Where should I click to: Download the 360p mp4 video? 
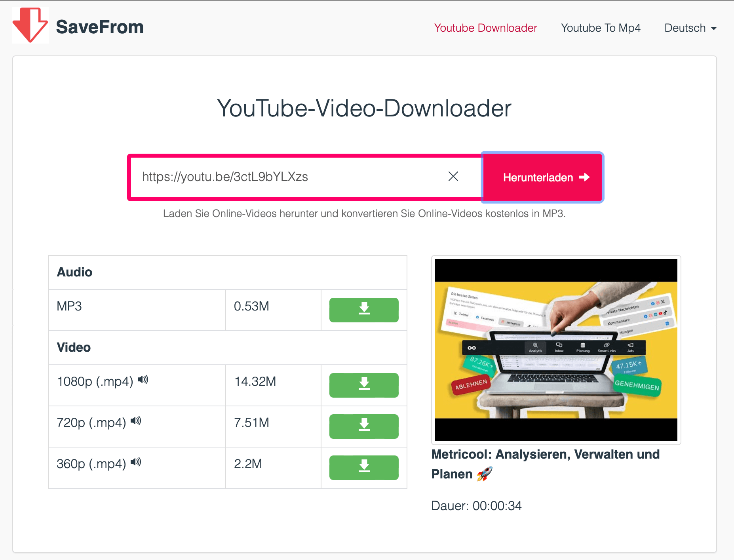(x=363, y=467)
